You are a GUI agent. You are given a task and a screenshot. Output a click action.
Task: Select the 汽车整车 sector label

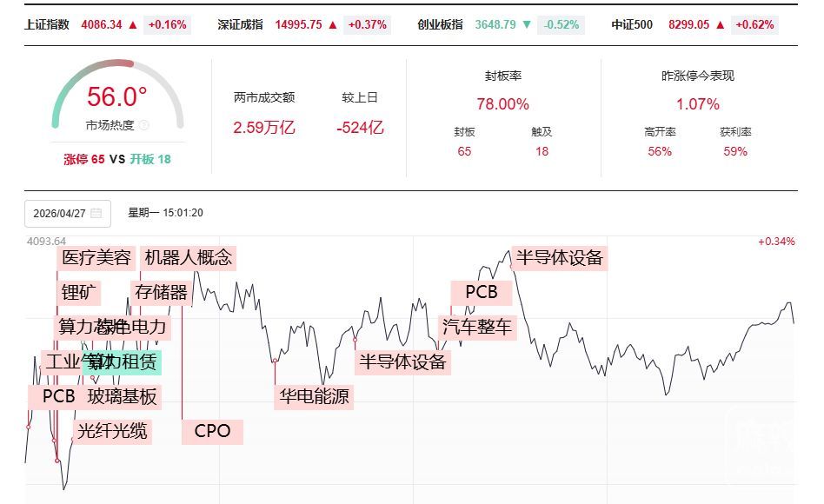[x=477, y=327]
